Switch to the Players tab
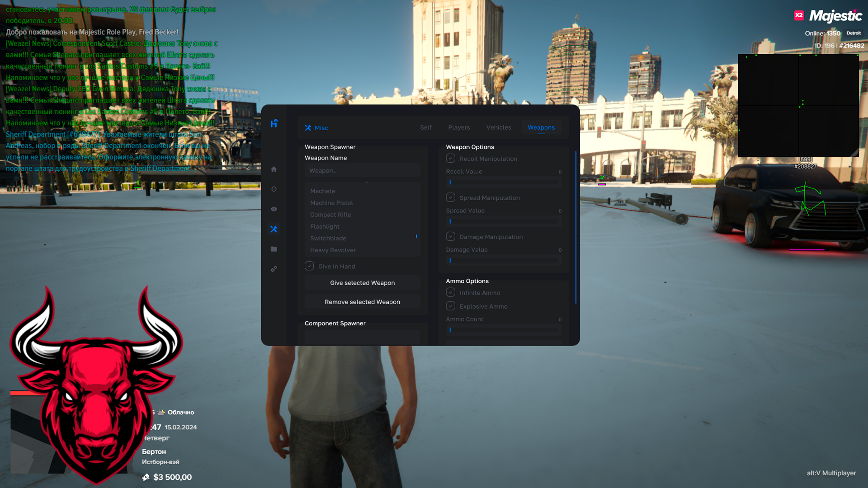The height and width of the screenshot is (488, 868). tap(459, 127)
